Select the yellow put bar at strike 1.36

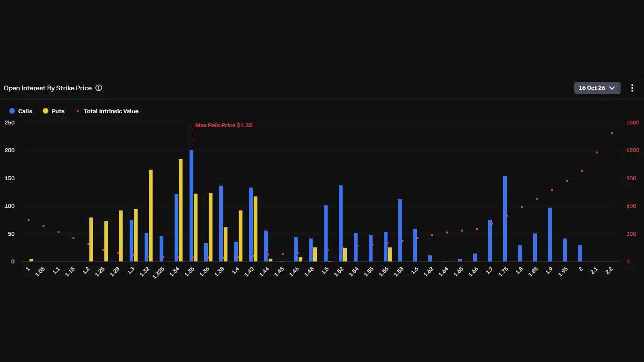[x=211, y=227]
